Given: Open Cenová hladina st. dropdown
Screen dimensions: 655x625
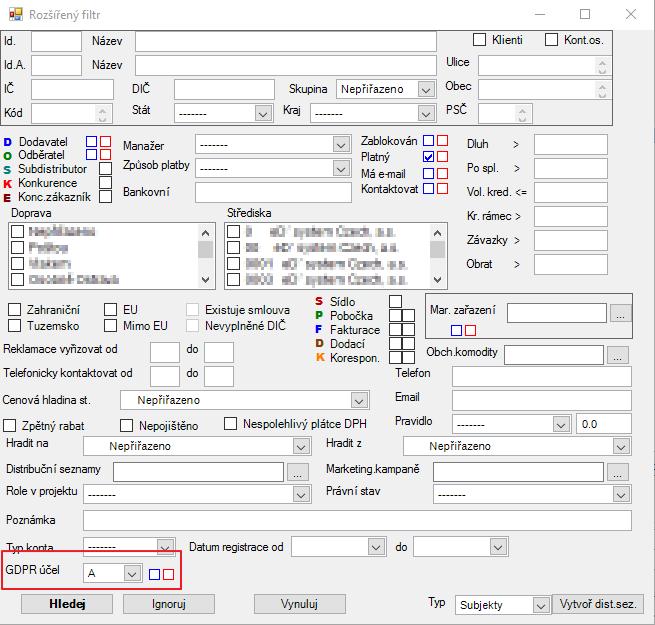Looking at the screenshot, I should click(359, 401).
